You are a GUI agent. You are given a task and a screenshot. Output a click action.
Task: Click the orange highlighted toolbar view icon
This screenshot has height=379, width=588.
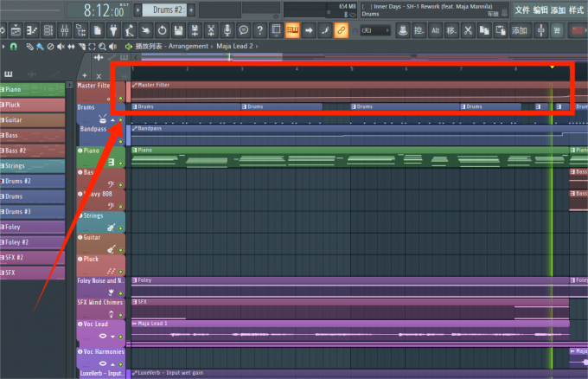291,30
